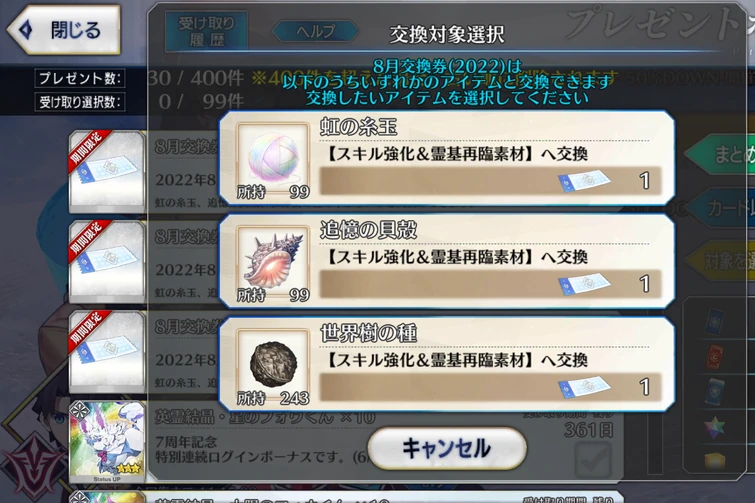Click the exchange ticket icon in 虹の糸玉 row
The height and width of the screenshot is (503, 755).
584,181
